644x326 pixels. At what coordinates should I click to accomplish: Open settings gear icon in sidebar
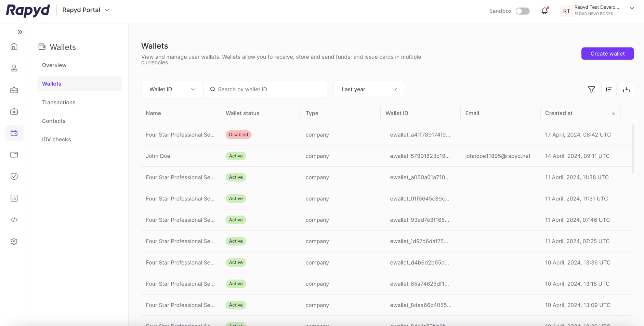[x=14, y=241]
